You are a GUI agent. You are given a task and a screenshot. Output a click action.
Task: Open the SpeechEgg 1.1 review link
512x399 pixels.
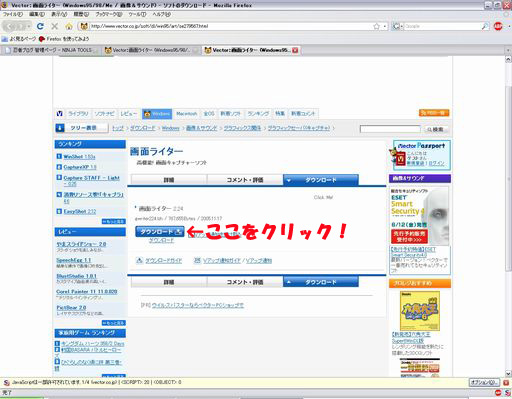click(x=74, y=260)
